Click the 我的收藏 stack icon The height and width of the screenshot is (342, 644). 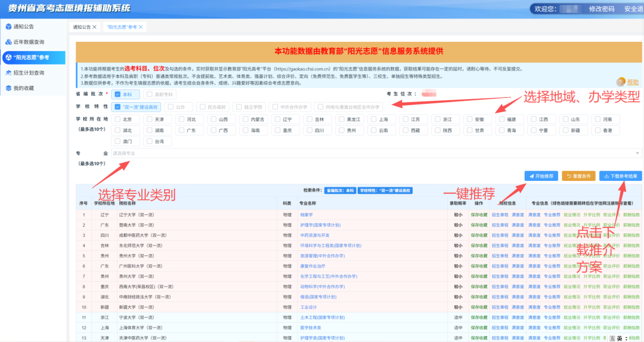tap(8, 88)
